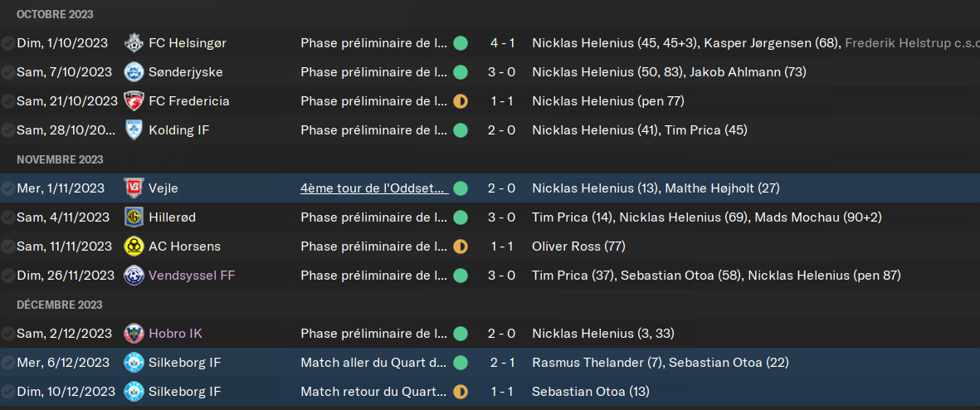Click the draw indicator for FC Fredericia match
Image resolution: width=980 pixels, height=410 pixels.
460,101
